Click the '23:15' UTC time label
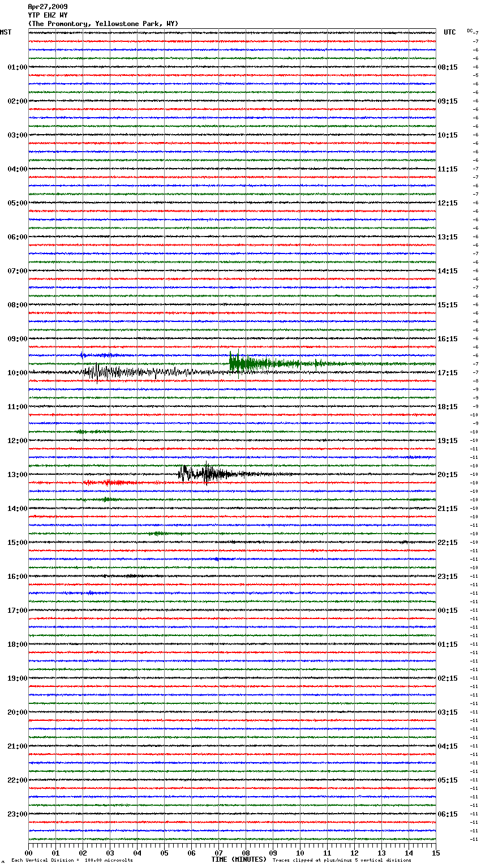The width and height of the screenshot is (481, 868). pos(448,577)
